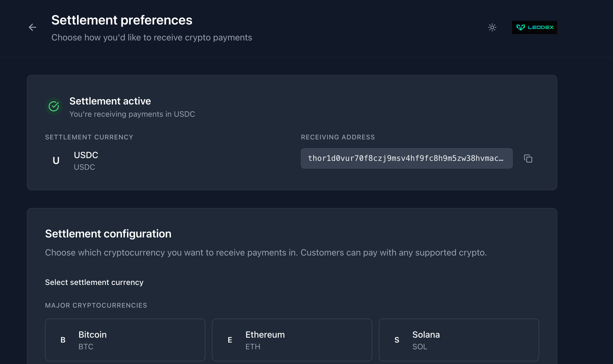Viewport: 613px width, 364px height.
Task: Copy the receiving address icon
Action: (528, 158)
